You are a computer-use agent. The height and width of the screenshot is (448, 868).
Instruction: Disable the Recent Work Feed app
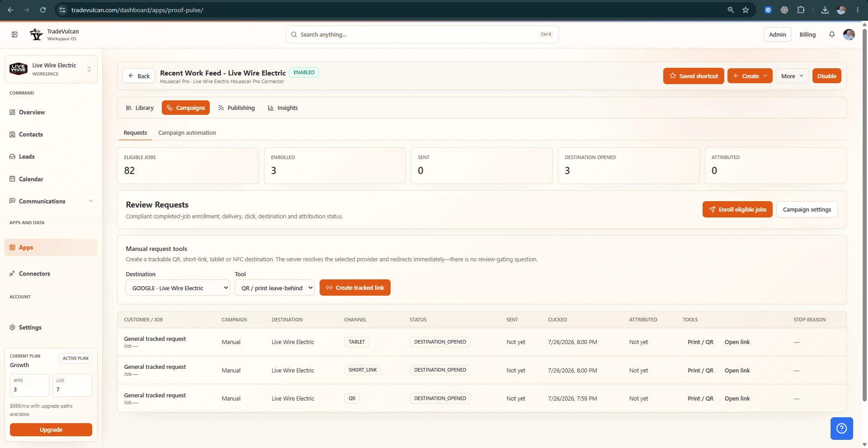(x=826, y=76)
